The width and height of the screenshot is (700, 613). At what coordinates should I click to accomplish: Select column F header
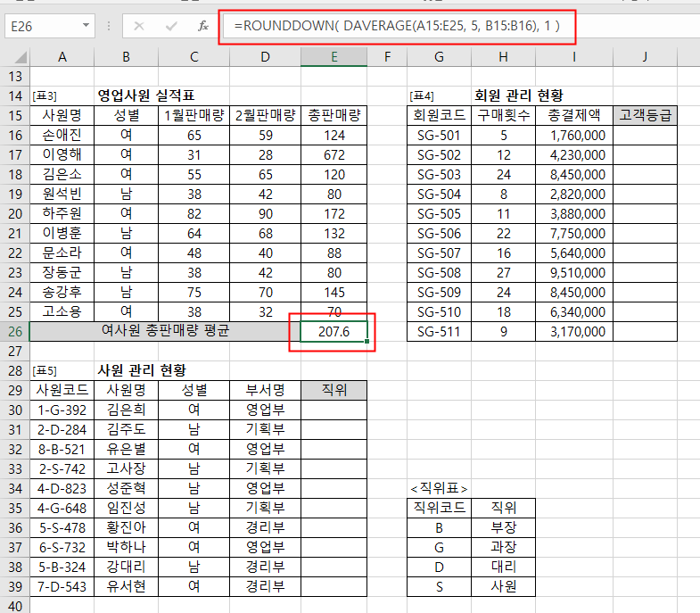[387, 57]
